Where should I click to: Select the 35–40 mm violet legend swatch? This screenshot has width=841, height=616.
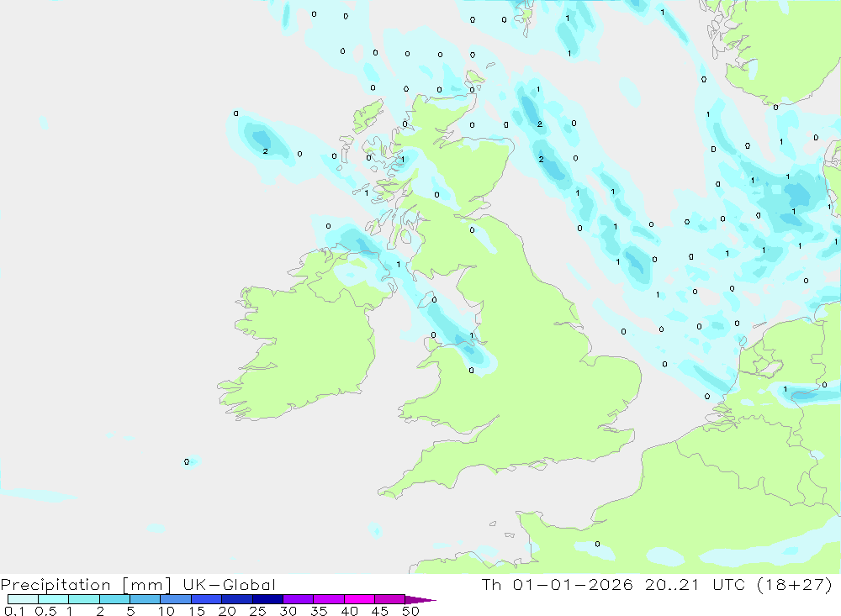coord(329,599)
